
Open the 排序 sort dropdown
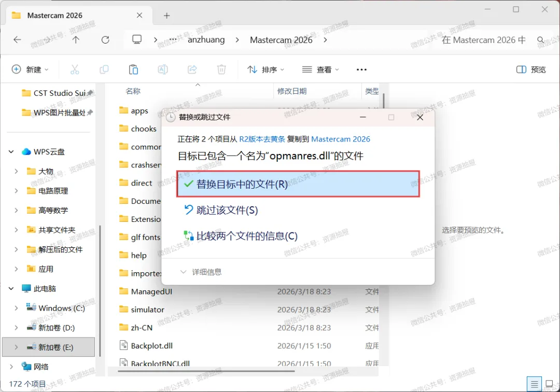pos(265,69)
